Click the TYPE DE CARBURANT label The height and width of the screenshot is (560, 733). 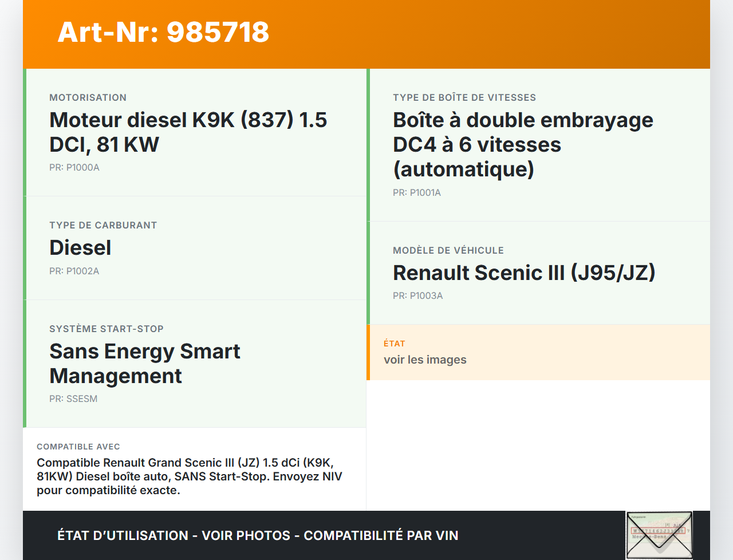tap(103, 225)
